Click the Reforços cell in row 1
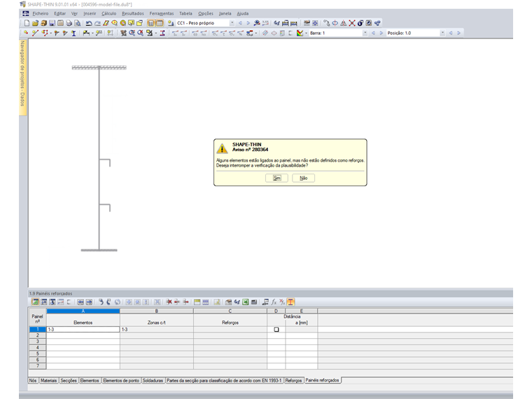 [230, 330]
